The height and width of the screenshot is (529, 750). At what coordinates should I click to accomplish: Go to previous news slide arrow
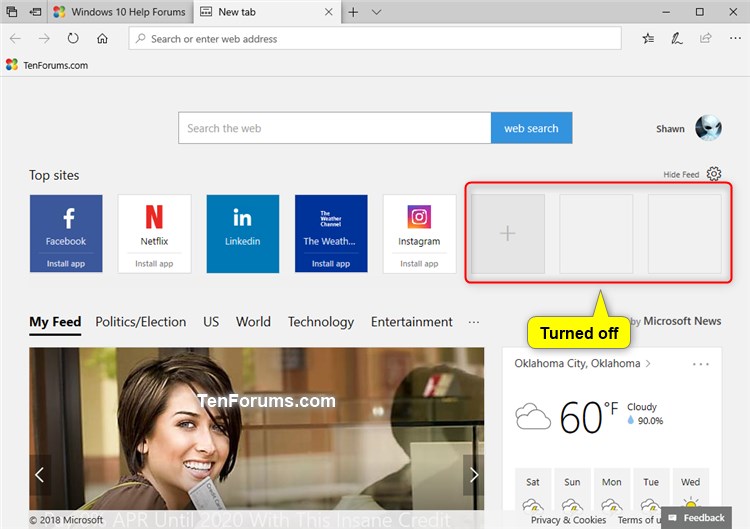click(x=40, y=474)
